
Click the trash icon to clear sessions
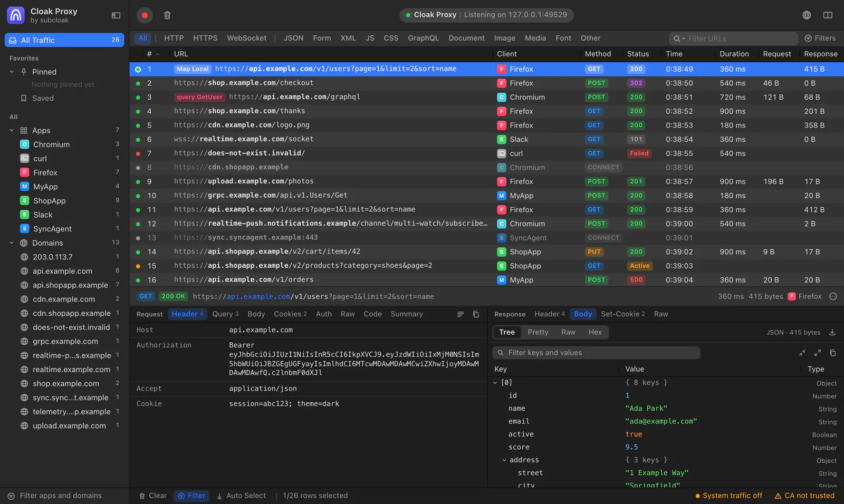click(167, 15)
